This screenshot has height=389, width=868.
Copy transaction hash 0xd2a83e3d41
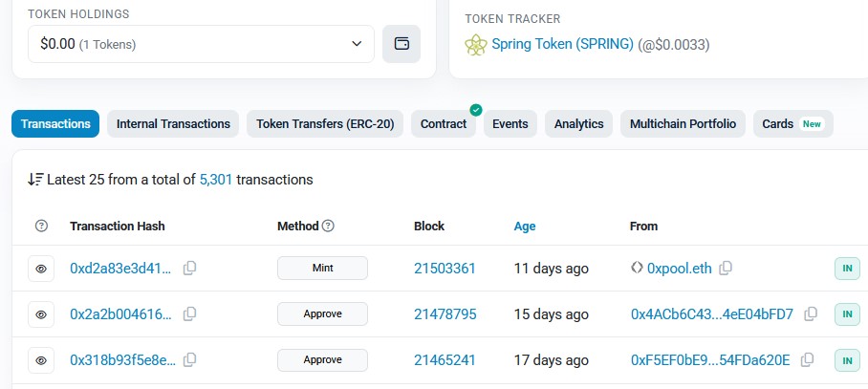189,269
